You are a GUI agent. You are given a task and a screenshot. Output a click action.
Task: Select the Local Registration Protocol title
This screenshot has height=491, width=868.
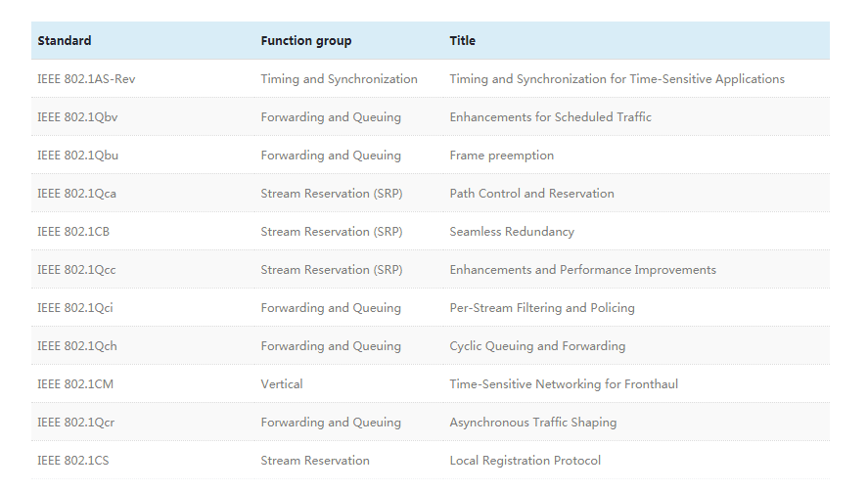coord(525,461)
